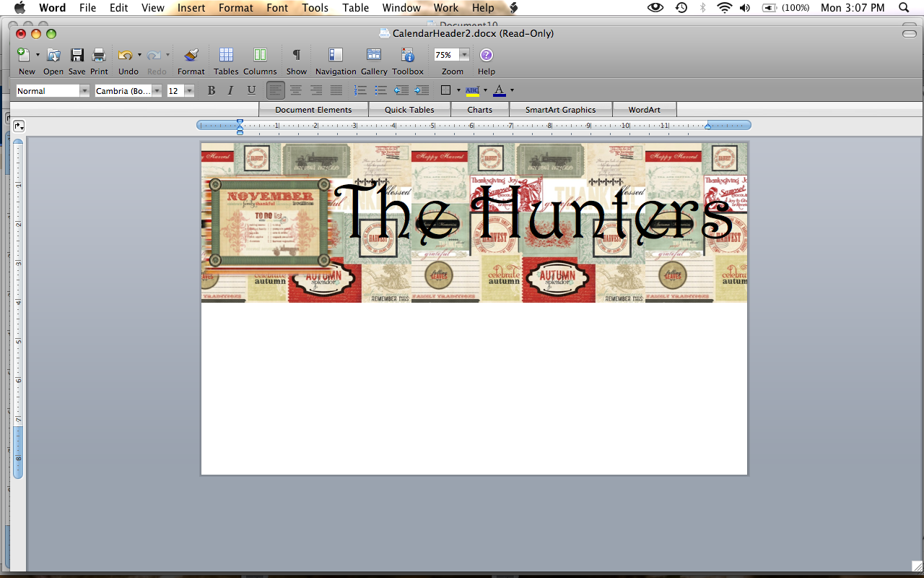
Task: Expand the New document dropdown arrow
Action: (38, 55)
